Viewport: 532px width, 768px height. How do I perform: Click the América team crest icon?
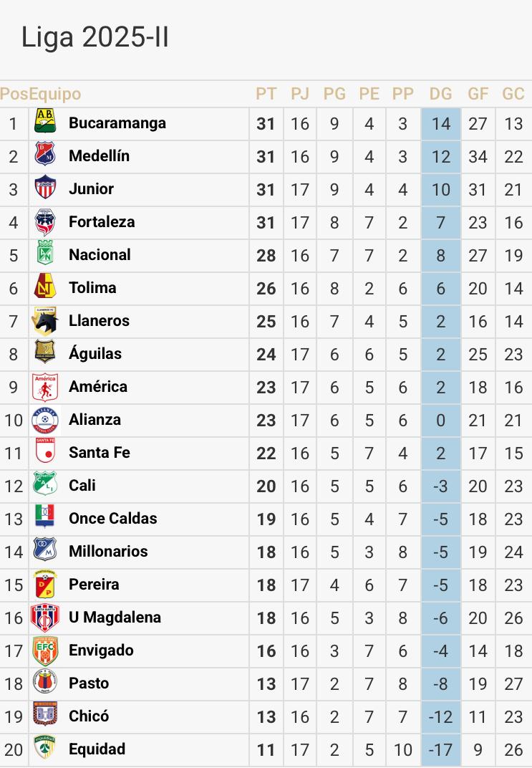(x=45, y=387)
